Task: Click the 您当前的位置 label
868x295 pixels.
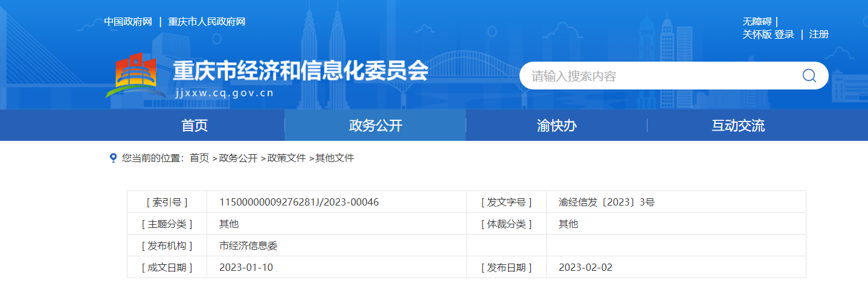Action: point(153,158)
